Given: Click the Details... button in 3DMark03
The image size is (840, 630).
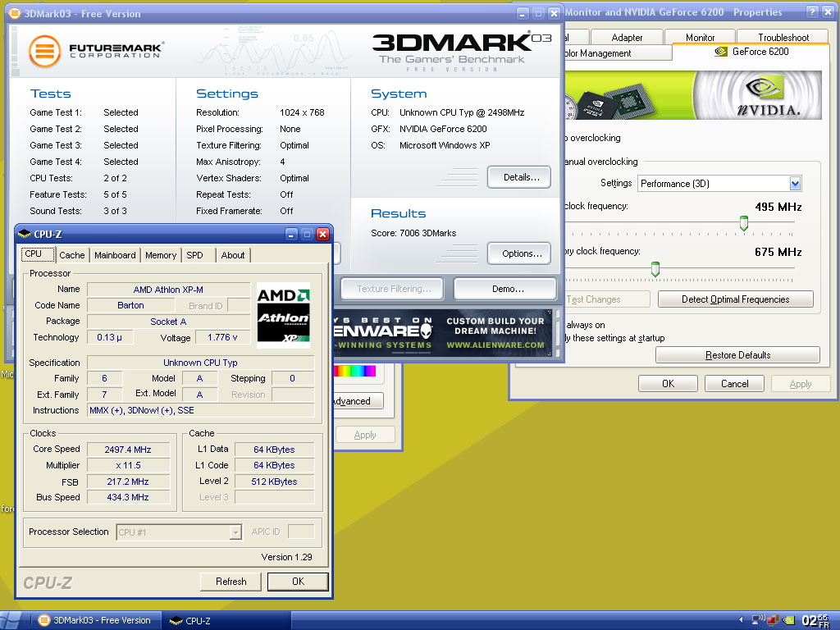Looking at the screenshot, I should pyautogui.click(x=519, y=177).
